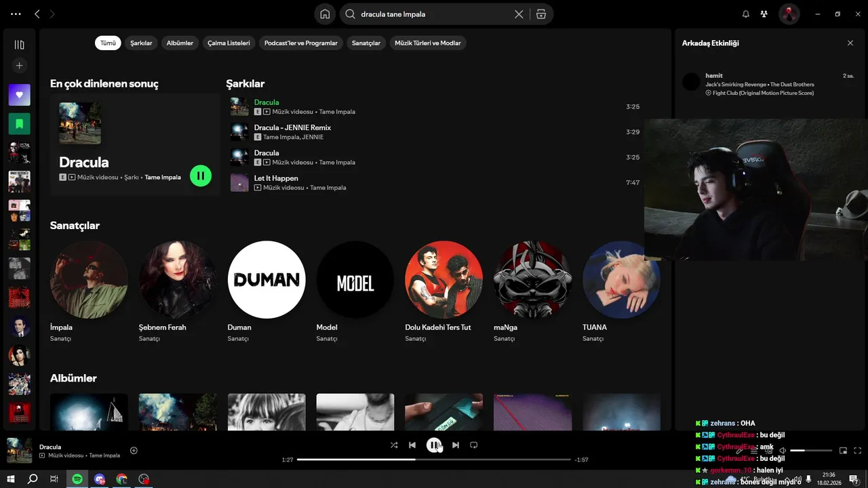Open Windows Start menu
The height and width of the screenshot is (488, 868).
coord(11,479)
